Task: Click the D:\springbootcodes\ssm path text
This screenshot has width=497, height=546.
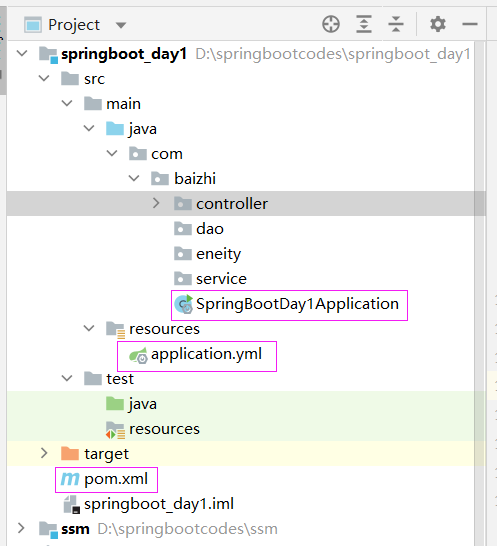Action: [x=187, y=529]
